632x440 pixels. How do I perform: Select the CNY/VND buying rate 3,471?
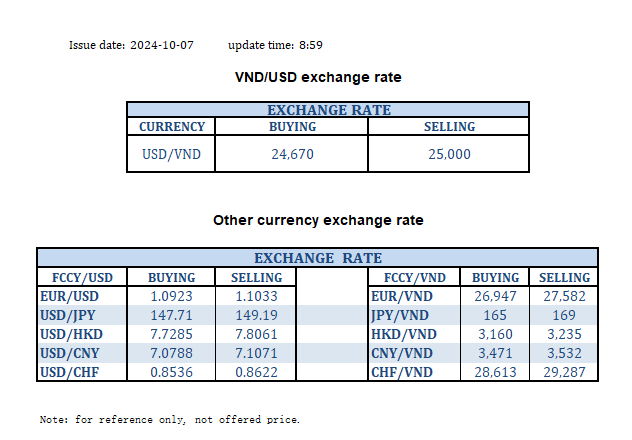coord(495,353)
